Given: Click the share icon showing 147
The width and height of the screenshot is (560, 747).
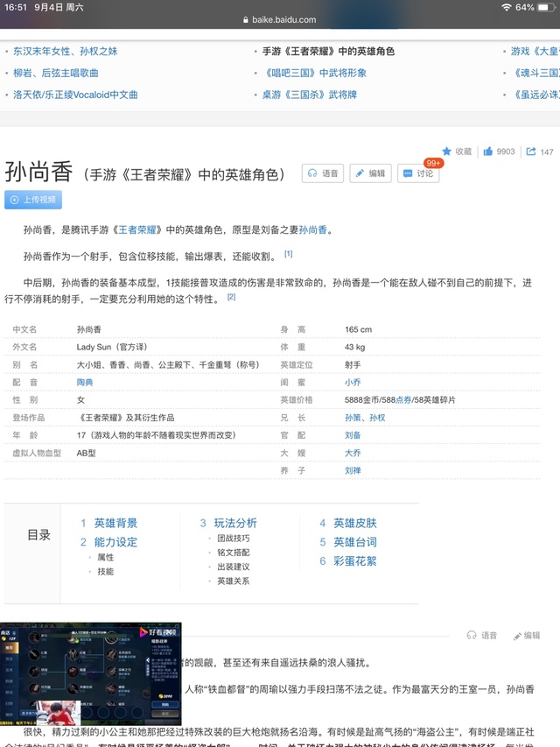Looking at the screenshot, I should [x=530, y=151].
